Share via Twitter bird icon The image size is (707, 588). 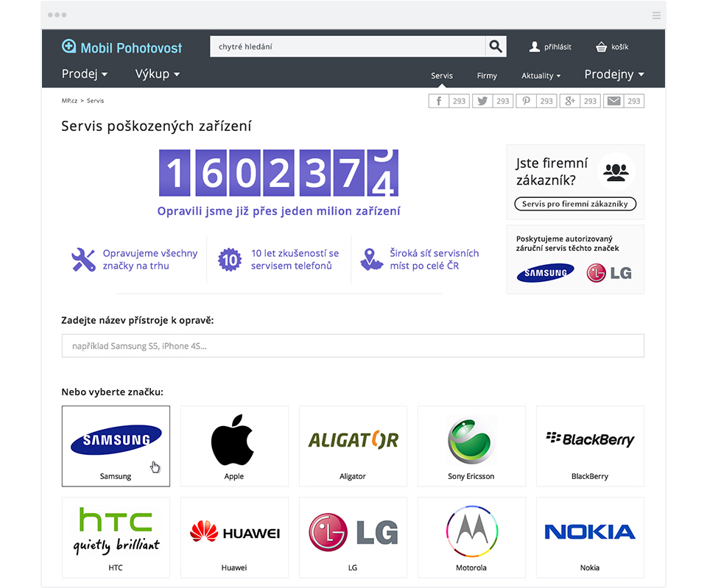click(x=482, y=101)
